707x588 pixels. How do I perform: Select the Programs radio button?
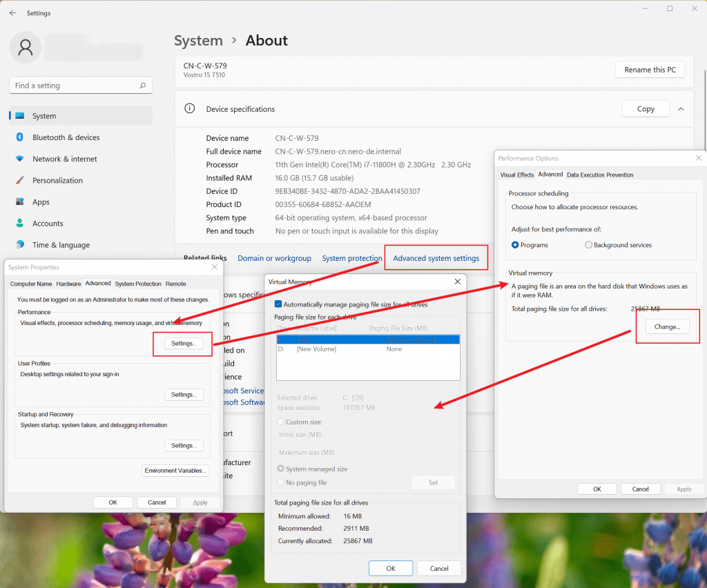[516, 245]
